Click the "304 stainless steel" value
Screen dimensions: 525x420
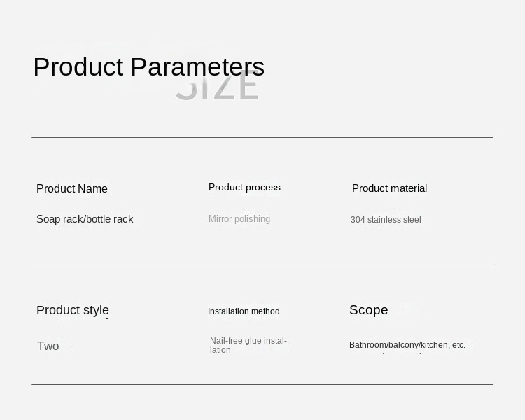click(x=386, y=220)
